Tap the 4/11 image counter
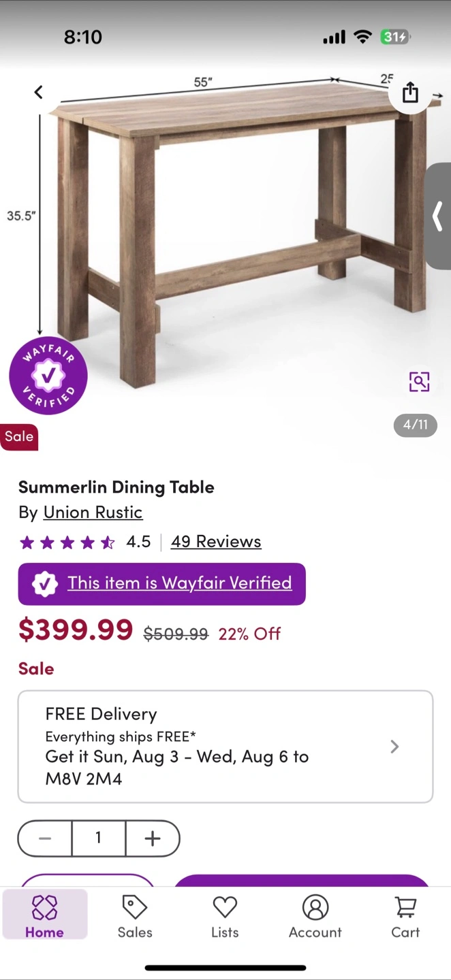The image size is (451, 980). 415,425
